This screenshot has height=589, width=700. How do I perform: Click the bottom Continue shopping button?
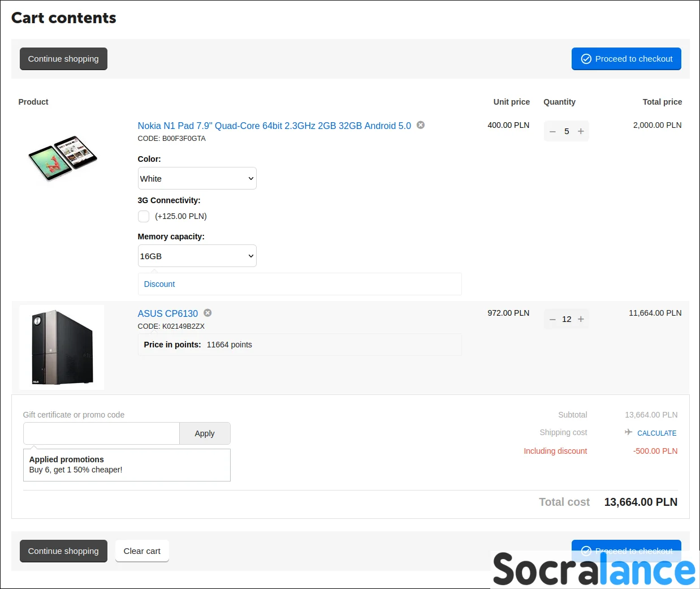pyautogui.click(x=63, y=551)
